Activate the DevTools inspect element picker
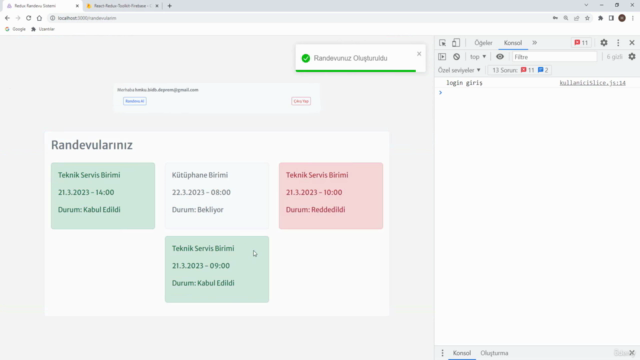This screenshot has height=360, width=640. pyautogui.click(x=442, y=42)
